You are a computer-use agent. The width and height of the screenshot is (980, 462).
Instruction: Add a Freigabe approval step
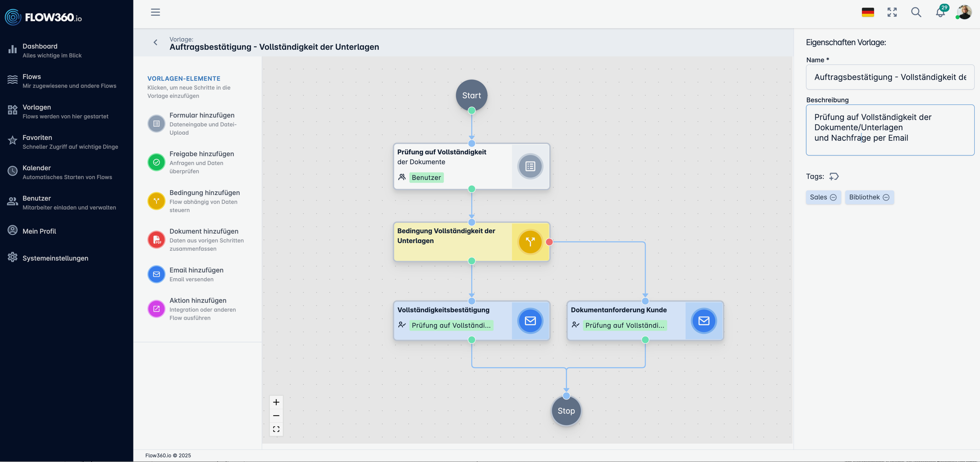pyautogui.click(x=156, y=162)
